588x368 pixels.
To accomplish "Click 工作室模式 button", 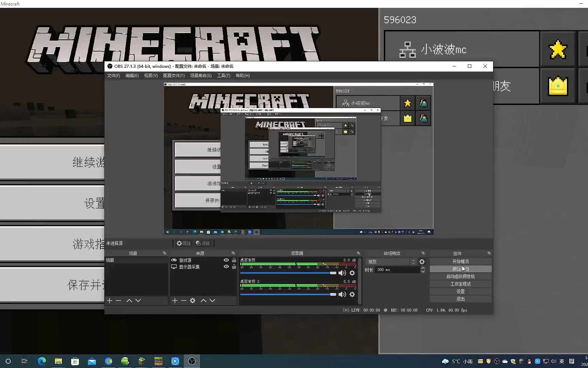I will [x=460, y=284].
